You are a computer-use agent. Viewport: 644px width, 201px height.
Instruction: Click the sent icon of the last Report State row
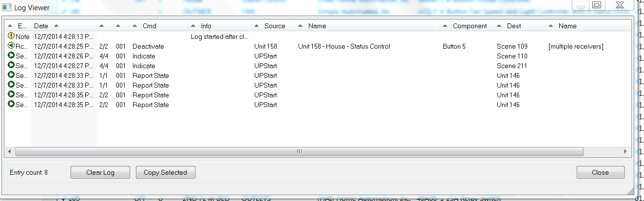pos(11,105)
